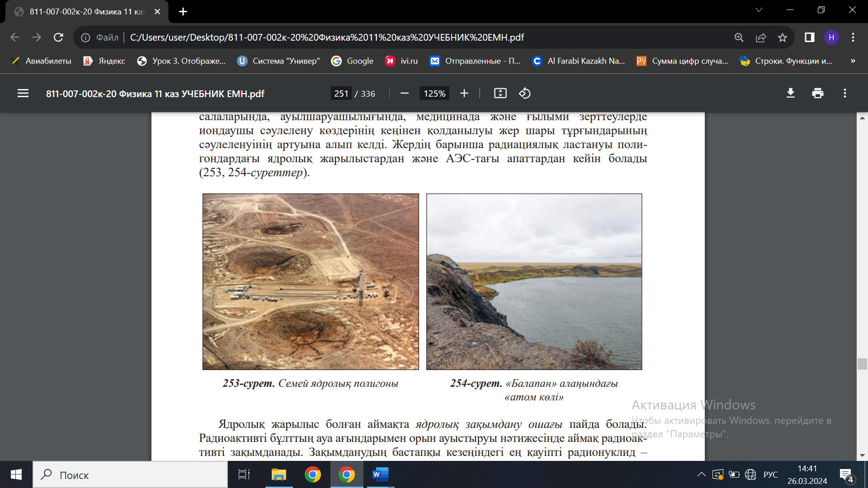Click the fit to page icon

(x=500, y=94)
